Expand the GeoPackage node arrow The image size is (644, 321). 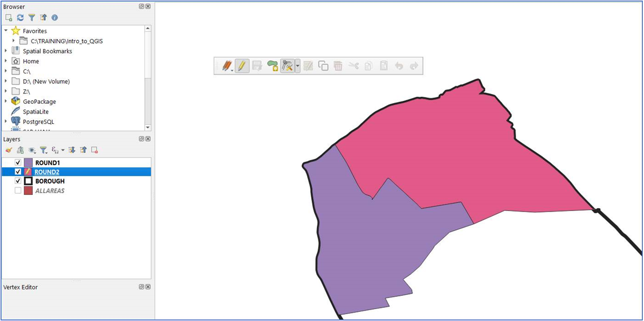pos(6,101)
